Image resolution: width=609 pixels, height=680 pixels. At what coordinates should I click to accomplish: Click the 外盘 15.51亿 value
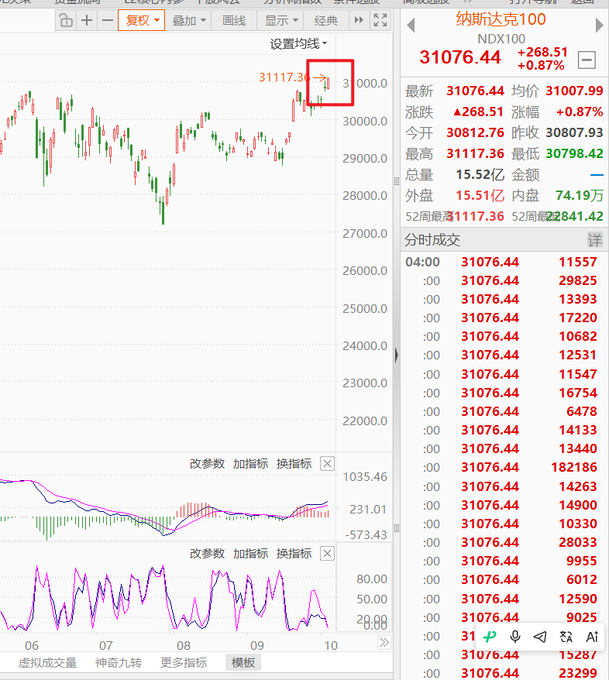coord(480,195)
